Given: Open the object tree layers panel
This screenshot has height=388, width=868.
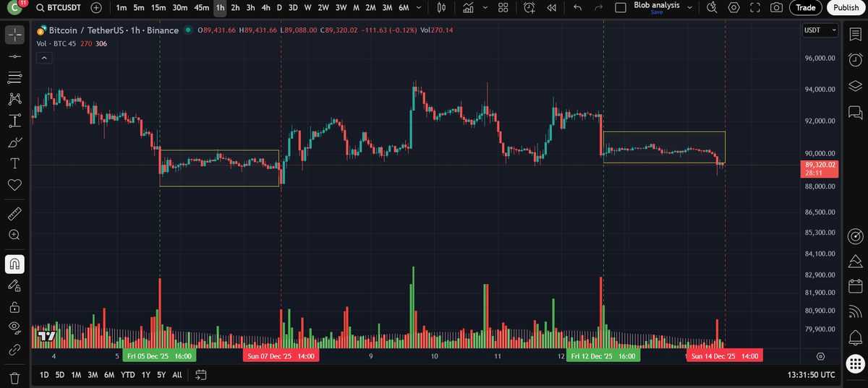Looking at the screenshot, I should click(854, 86).
